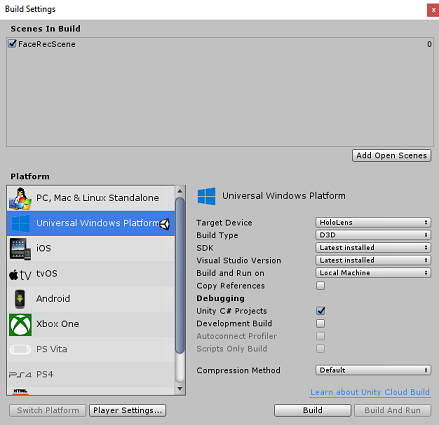The height and width of the screenshot is (425, 439).
Task: Click the Unity logo on the selected platform row
Action: click(165, 224)
